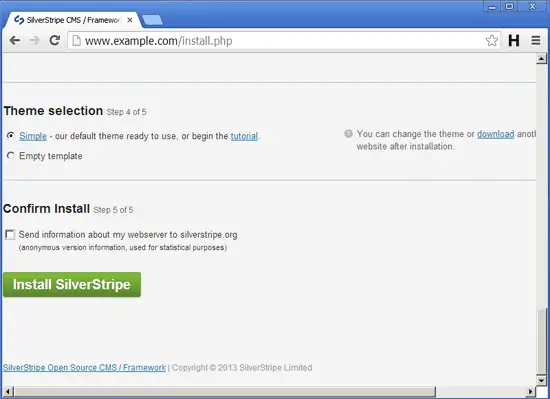Click the vertical scrollbar up arrow
The image size is (550, 399).
click(x=541, y=59)
